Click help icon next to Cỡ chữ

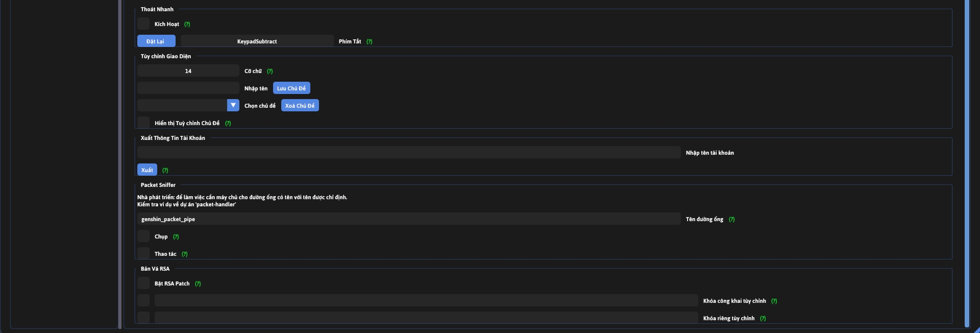[269, 72]
